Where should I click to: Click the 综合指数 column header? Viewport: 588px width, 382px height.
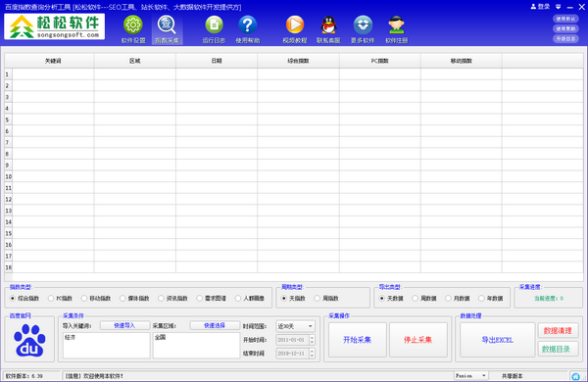298,61
